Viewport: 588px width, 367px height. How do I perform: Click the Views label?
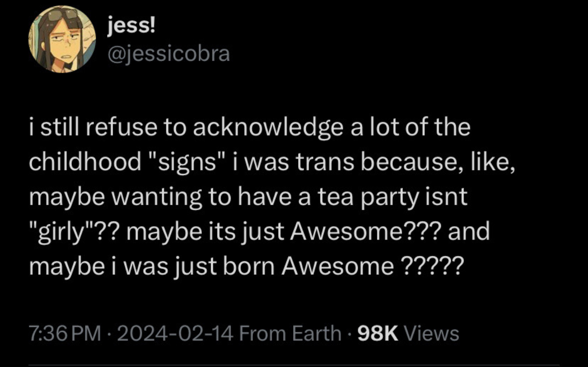[x=432, y=334]
